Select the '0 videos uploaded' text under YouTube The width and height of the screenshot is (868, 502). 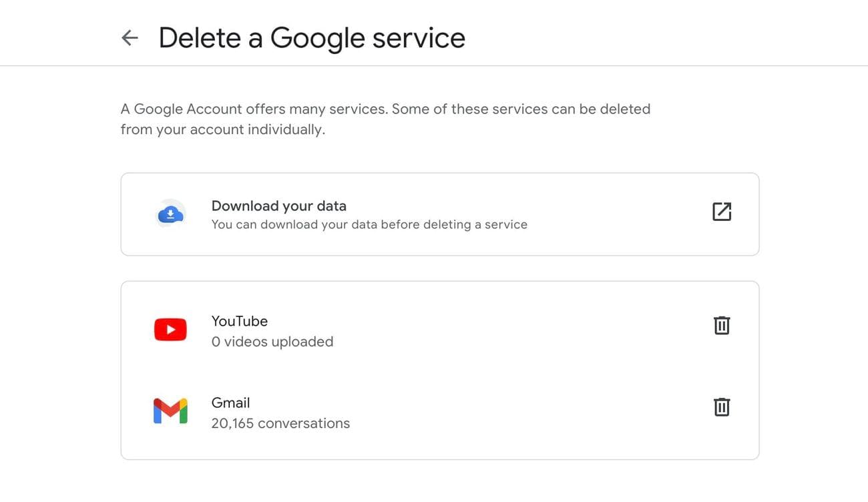click(272, 341)
